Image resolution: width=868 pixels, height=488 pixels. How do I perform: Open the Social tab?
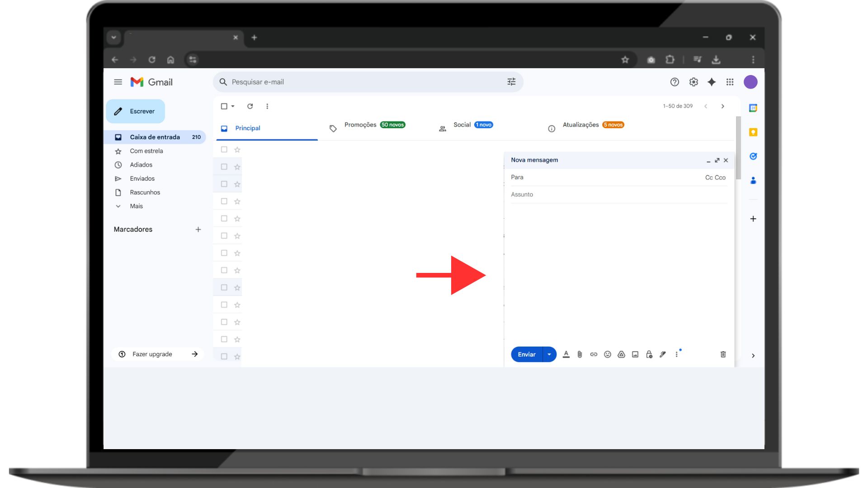point(462,125)
